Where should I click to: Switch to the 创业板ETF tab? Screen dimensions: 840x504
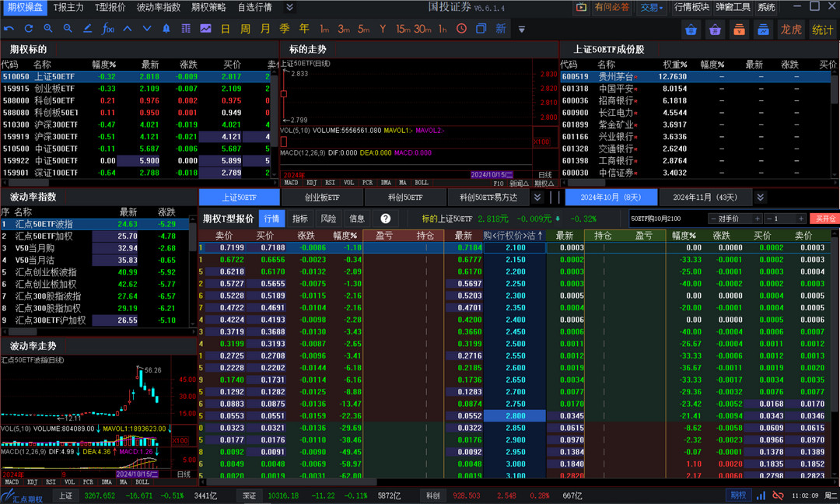tap(322, 198)
